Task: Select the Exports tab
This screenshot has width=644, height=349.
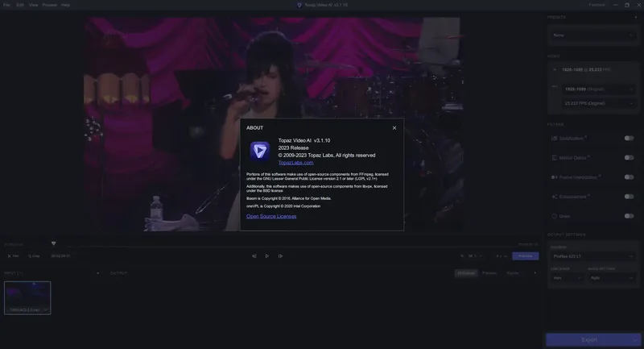Action: [x=513, y=273]
